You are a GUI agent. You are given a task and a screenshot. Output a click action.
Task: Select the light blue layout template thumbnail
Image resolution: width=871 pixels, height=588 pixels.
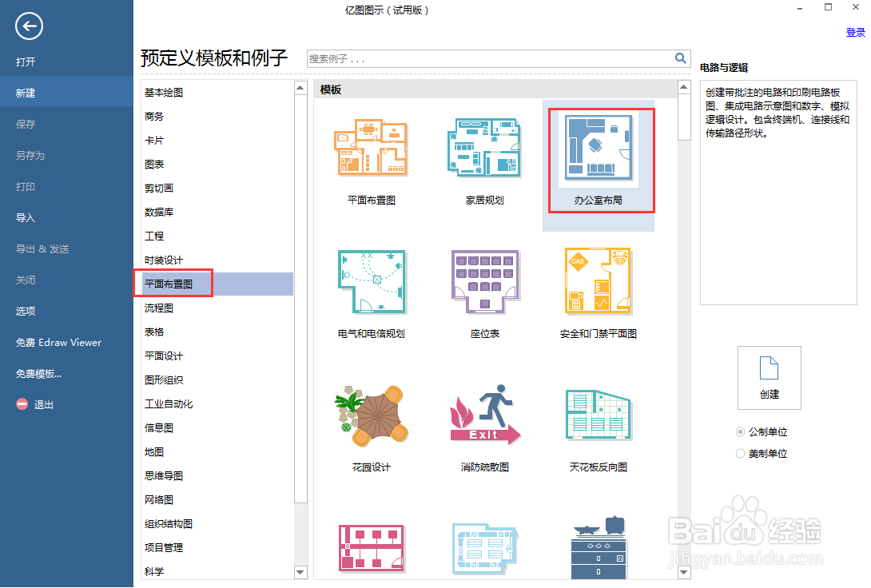coord(485,547)
